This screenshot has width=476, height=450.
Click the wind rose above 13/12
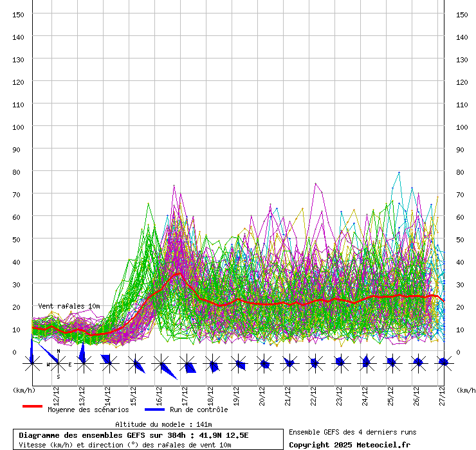coord(83,363)
